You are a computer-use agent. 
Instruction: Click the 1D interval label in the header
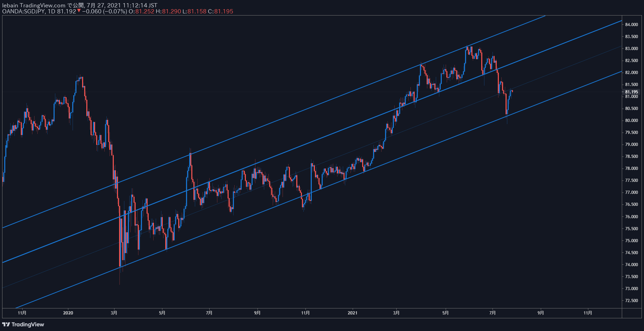pos(51,11)
